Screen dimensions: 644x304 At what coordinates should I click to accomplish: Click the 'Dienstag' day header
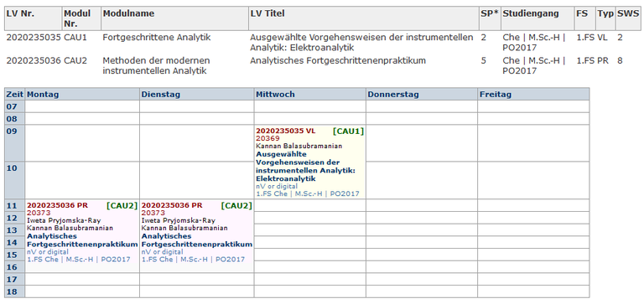[197, 95]
